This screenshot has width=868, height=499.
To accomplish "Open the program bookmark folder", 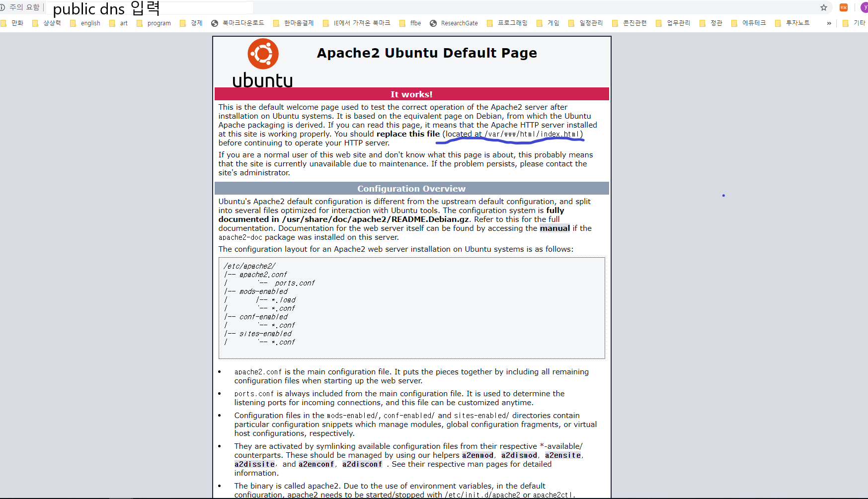I will (154, 23).
